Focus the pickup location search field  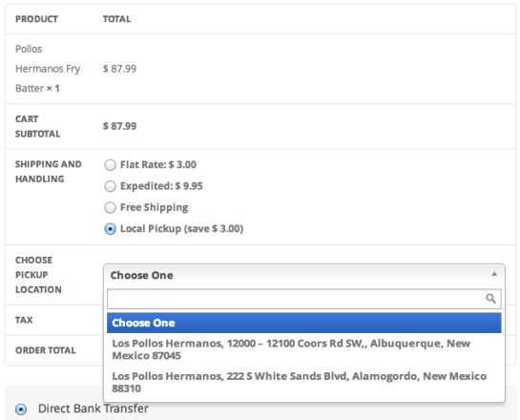coord(303,299)
